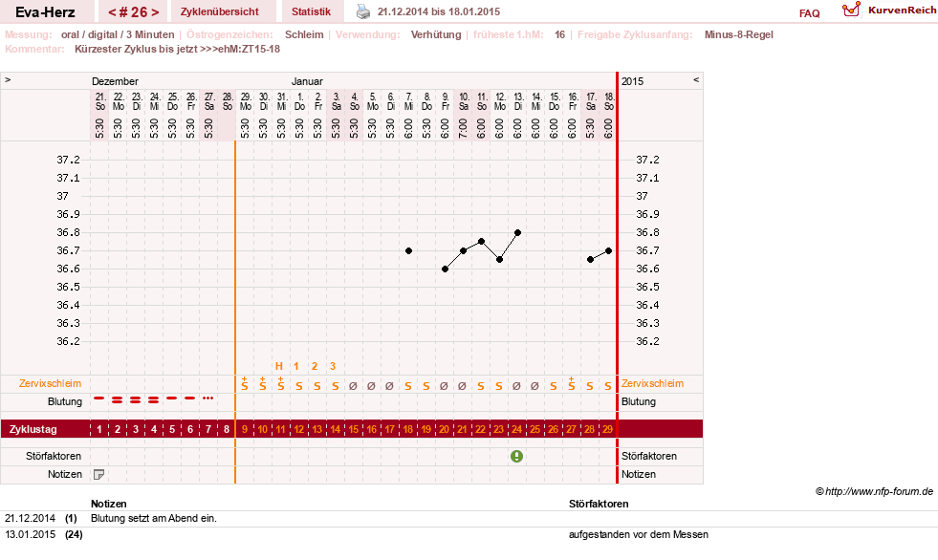
Task: Click the temperature point on January 12
Action: 499,260
